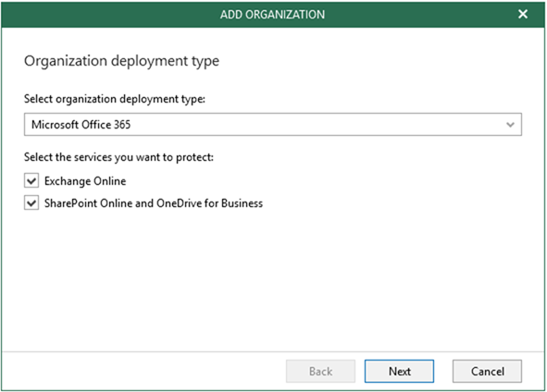
Task: Uncheck the Exchange Online checkbox
Action: click(x=31, y=181)
